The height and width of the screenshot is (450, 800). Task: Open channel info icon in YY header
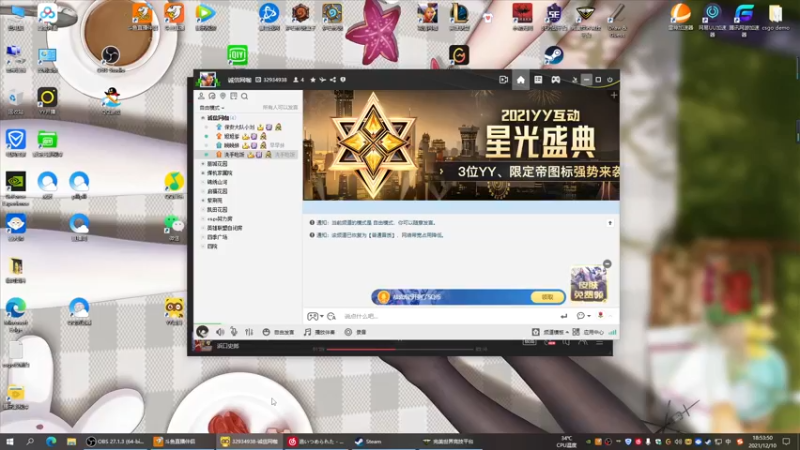pos(343,80)
